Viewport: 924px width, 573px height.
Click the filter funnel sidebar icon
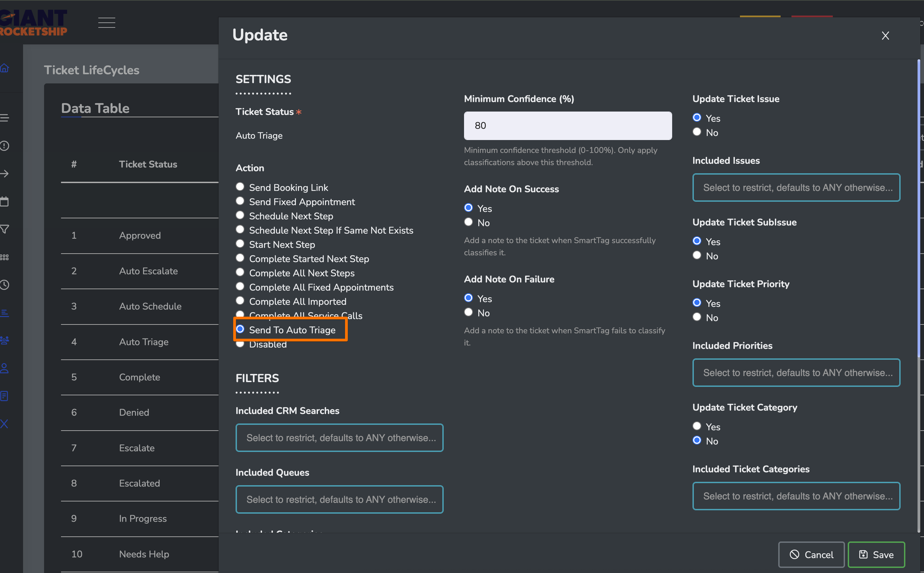(4, 229)
